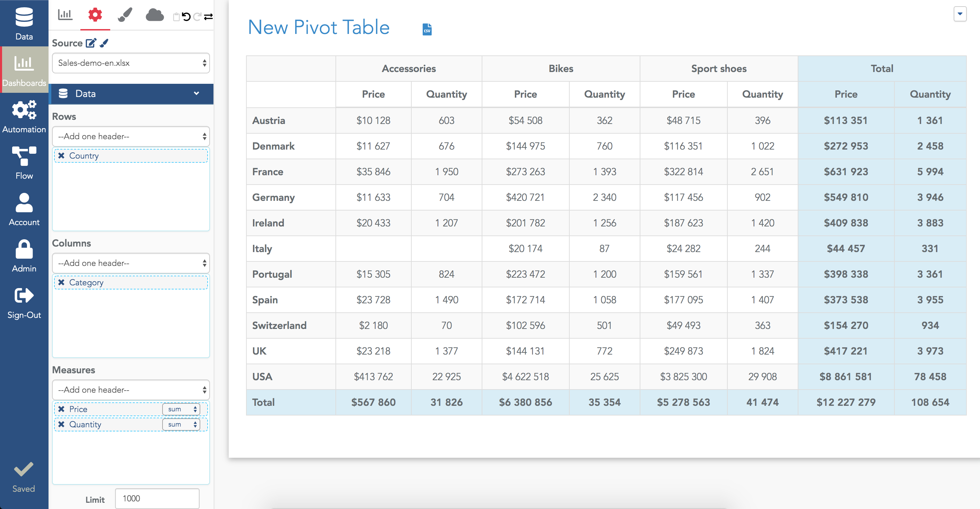
Task: Click the $12 227 279 grand total cell
Action: pyautogui.click(x=846, y=402)
